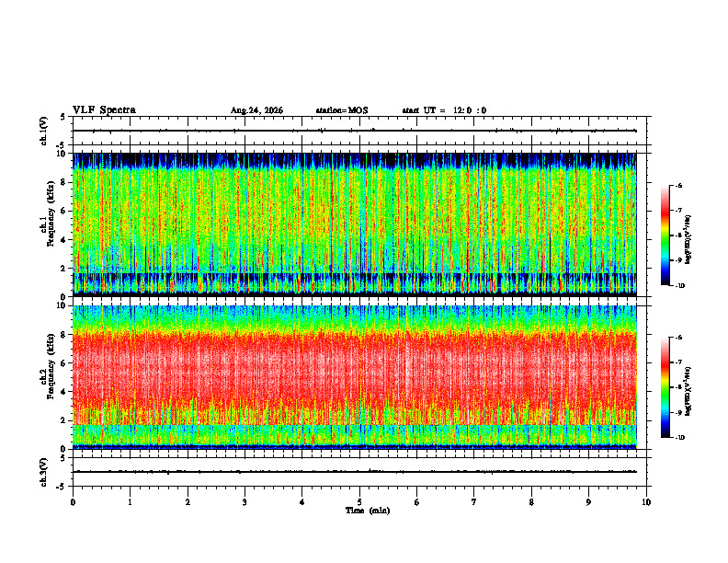Viewport: 728px width, 563px height.
Task: Click the Time (min) axis title
Action: (x=368, y=511)
